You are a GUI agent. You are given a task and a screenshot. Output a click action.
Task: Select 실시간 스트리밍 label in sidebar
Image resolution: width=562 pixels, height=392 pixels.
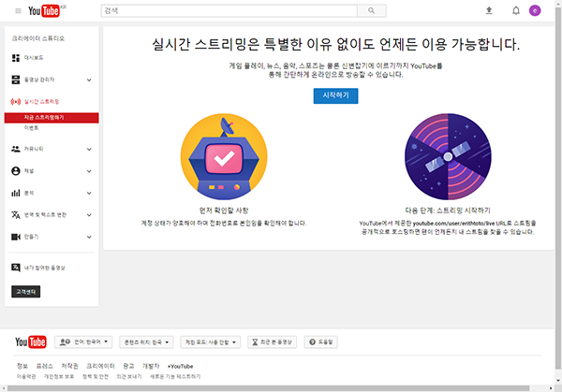pos(41,102)
